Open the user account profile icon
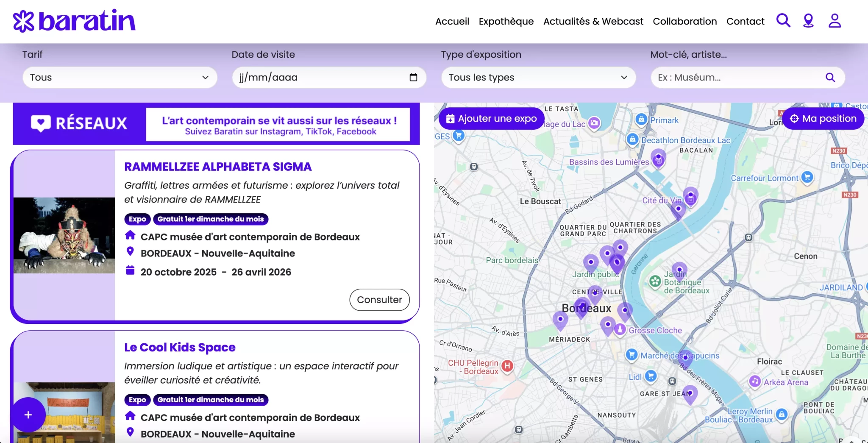Viewport: 868px width, 443px height. pos(835,20)
